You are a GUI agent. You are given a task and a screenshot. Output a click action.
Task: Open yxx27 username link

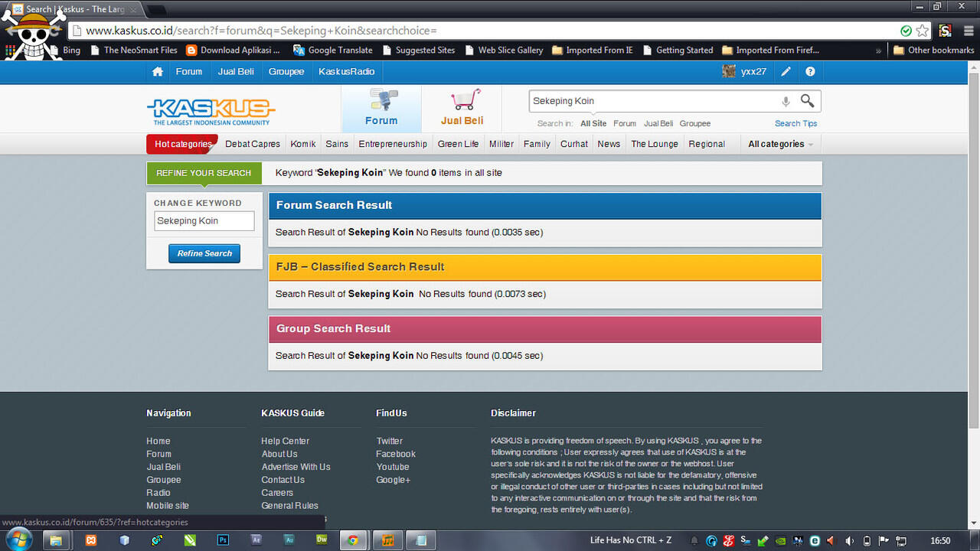753,71
